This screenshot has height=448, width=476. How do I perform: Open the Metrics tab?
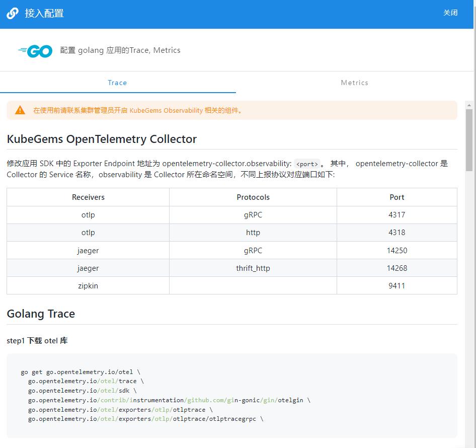click(355, 83)
